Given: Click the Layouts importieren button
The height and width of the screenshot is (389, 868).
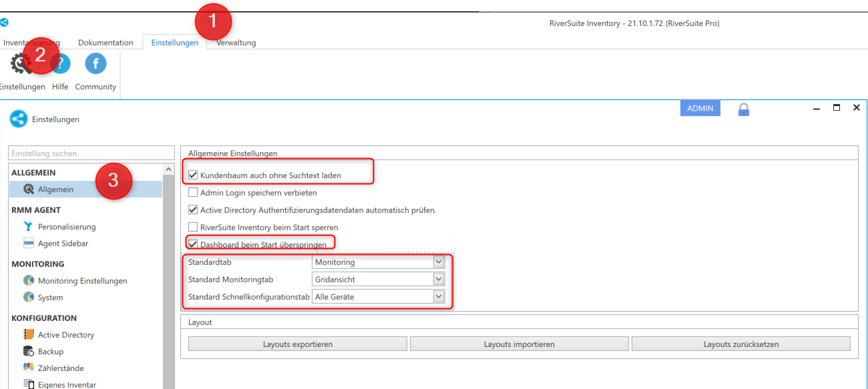Looking at the screenshot, I should tap(519, 344).
